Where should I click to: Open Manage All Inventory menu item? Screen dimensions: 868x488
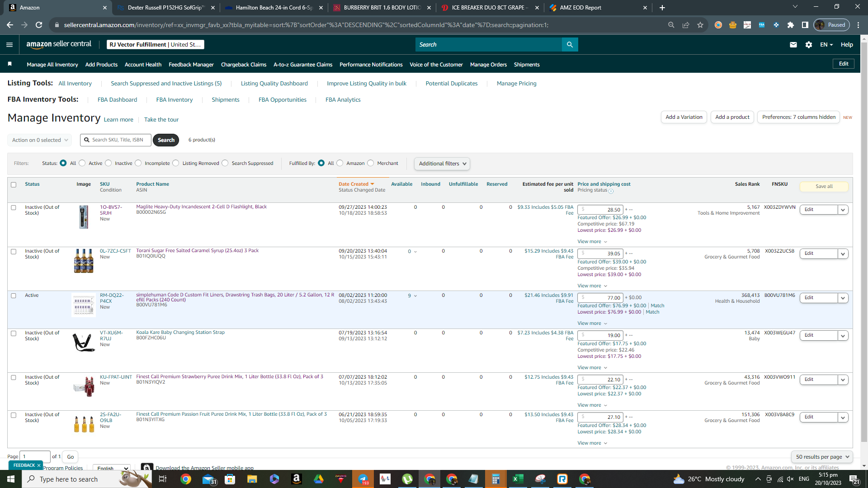(x=52, y=65)
